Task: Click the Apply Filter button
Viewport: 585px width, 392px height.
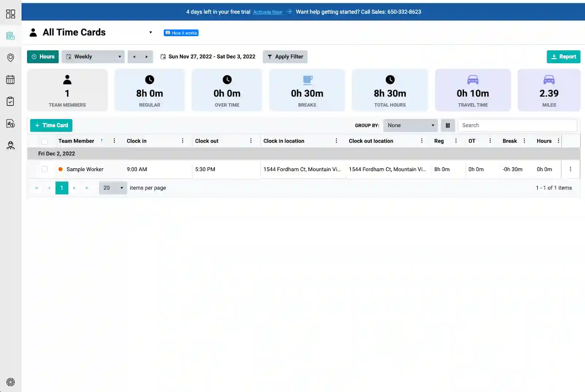Action: [285, 57]
